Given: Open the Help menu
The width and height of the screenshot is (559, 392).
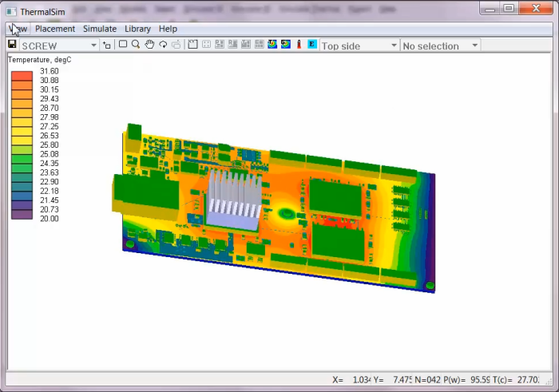Looking at the screenshot, I should (x=168, y=29).
